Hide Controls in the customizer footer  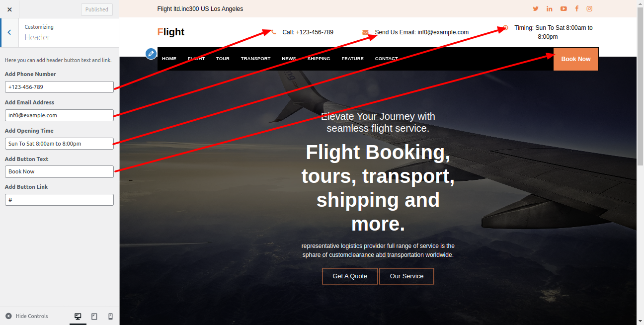click(27, 316)
